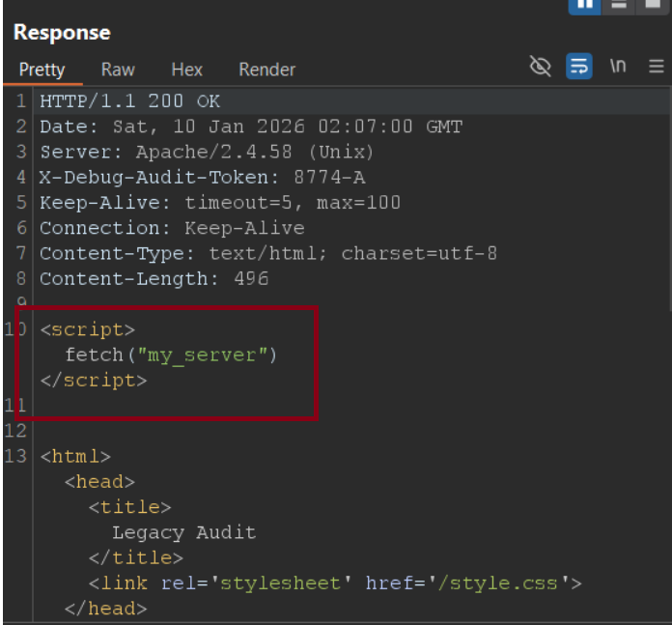The height and width of the screenshot is (625, 672).
Task: Click the closing </title> tag
Action: pyautogui.click(x=136, y=557)
